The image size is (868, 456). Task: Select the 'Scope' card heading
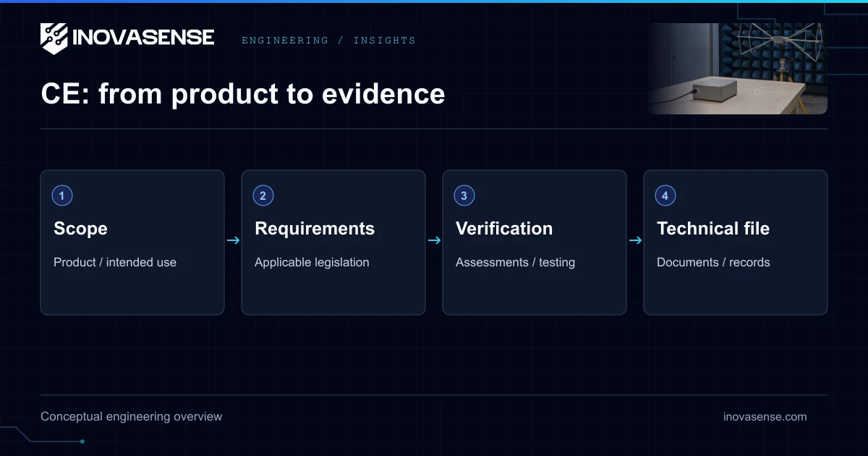pyautogui.click(x=80, y=229)
